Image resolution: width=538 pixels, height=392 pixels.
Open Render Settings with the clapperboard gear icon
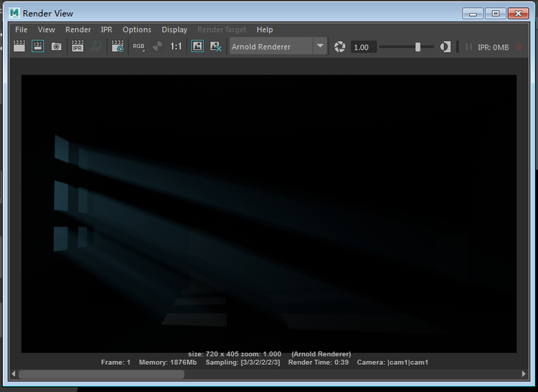coord(118,47)
